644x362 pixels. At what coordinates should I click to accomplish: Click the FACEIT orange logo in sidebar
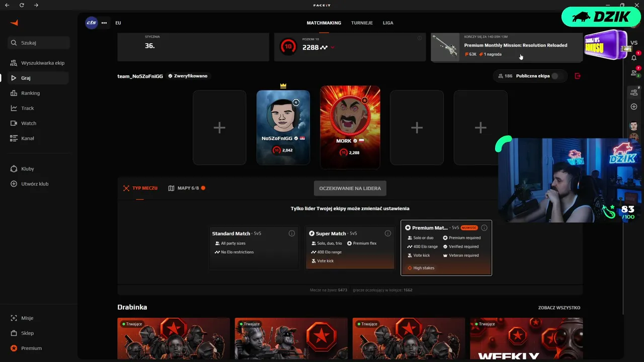pyautogui.click(x=14, y=23)
